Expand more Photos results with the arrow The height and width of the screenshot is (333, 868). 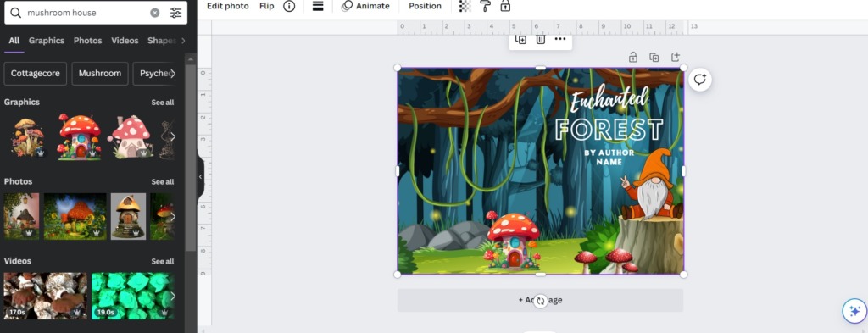(173, 216)
